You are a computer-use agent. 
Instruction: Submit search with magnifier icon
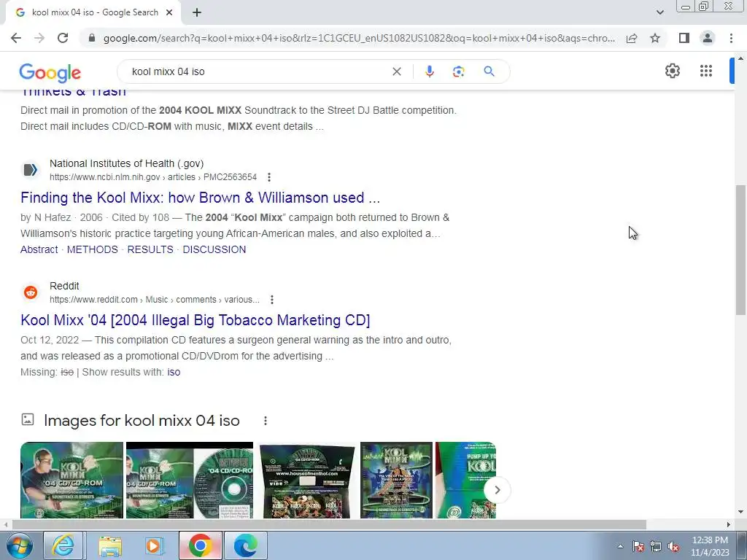click(489, 71)
